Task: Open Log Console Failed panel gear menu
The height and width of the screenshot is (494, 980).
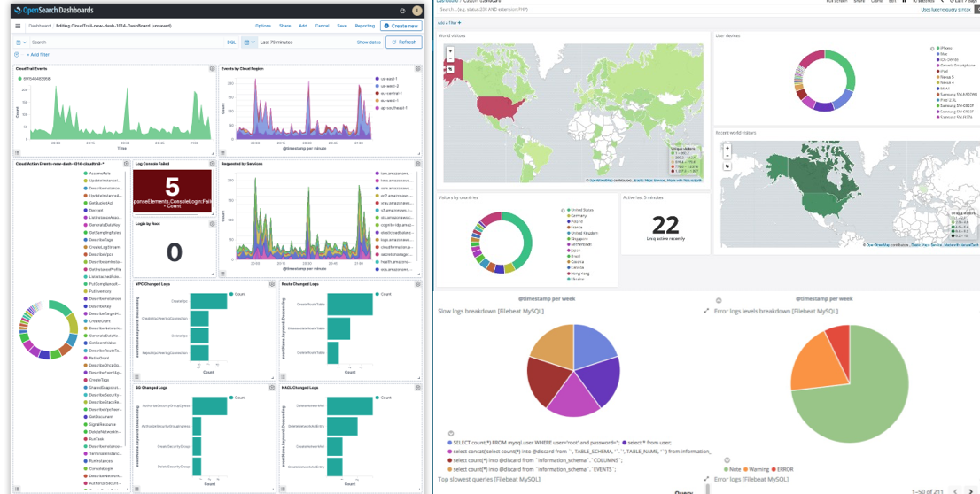Action: tap(211, 164)
